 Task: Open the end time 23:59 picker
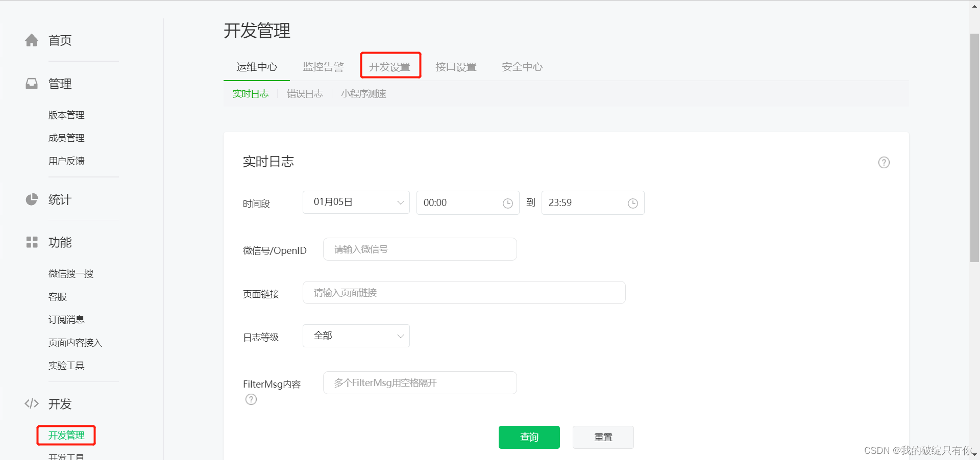click(593, 202)
